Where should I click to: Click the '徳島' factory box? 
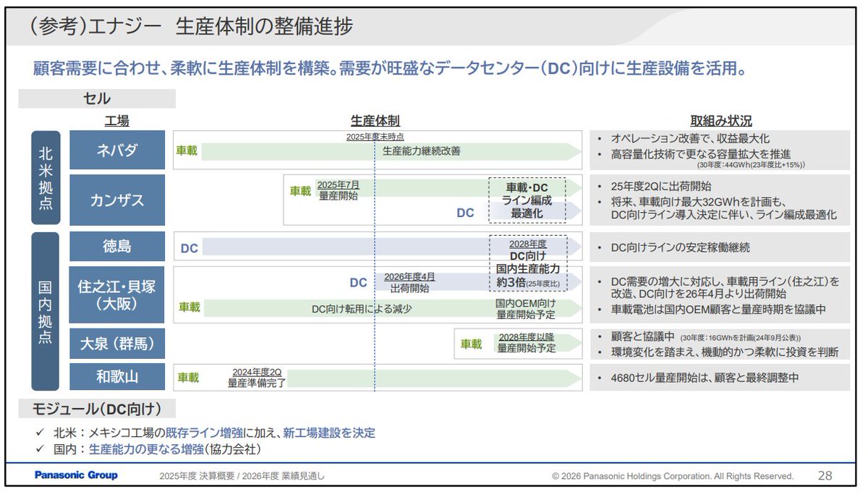click(117, 247)
